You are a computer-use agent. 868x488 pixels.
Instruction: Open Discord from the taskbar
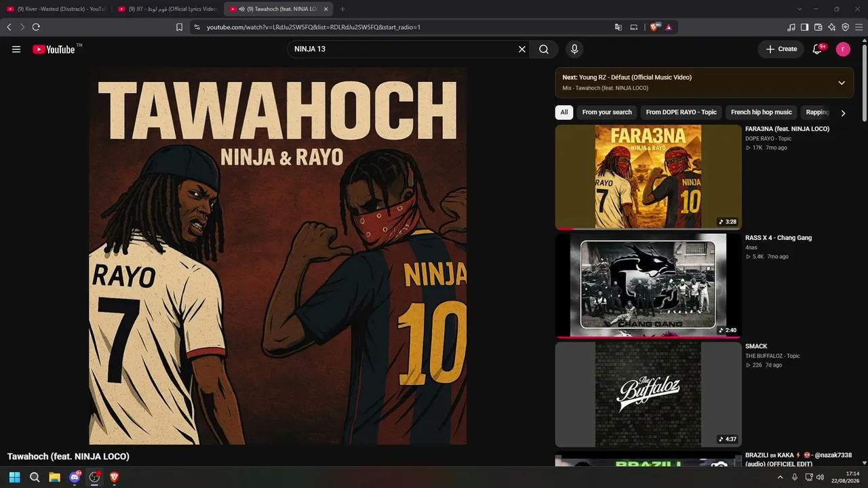coord(75,477)
